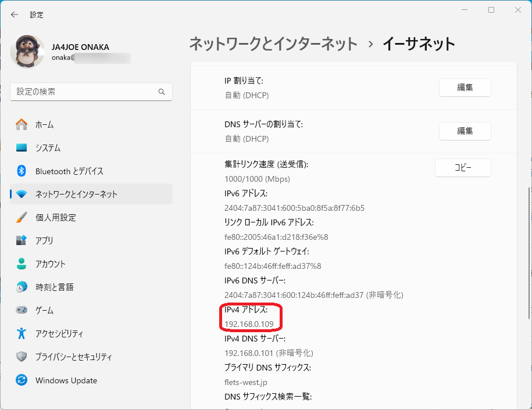Click the breadcrumb chevron separator

tap(370, 44)
